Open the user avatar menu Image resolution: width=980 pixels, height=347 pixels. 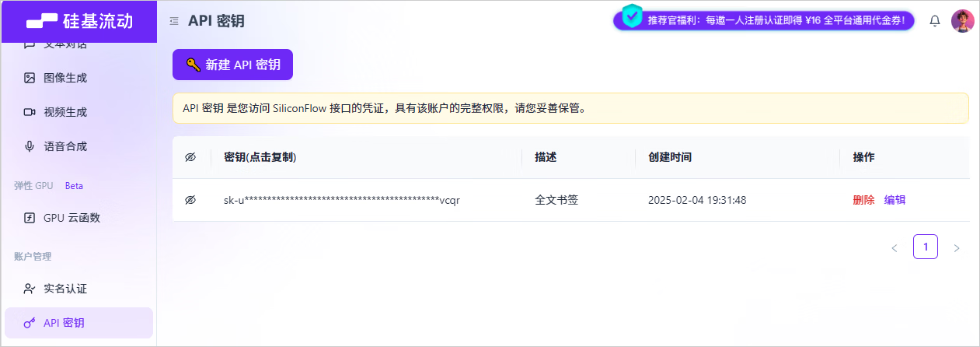pyautogui.click(x=963, y=21)
